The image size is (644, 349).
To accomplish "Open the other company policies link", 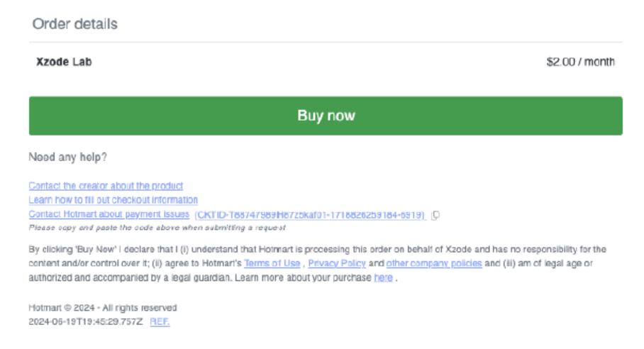I will (x=434, y=263).
